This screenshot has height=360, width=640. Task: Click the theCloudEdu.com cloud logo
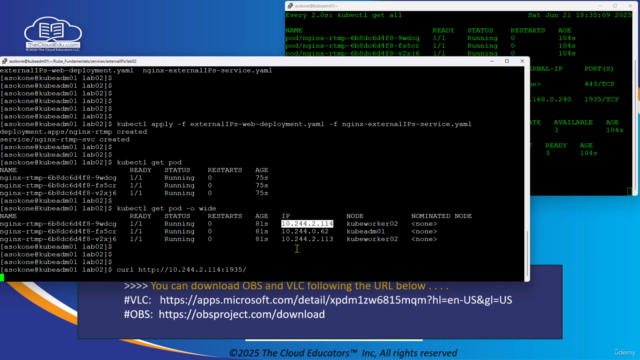[x=53, y=34]
